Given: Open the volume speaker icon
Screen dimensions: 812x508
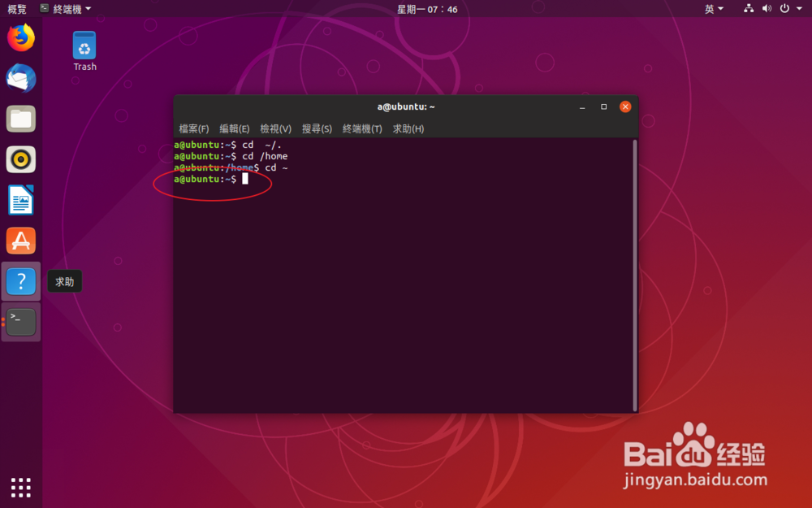Looking at the screenshot, I should click(767, 8).
